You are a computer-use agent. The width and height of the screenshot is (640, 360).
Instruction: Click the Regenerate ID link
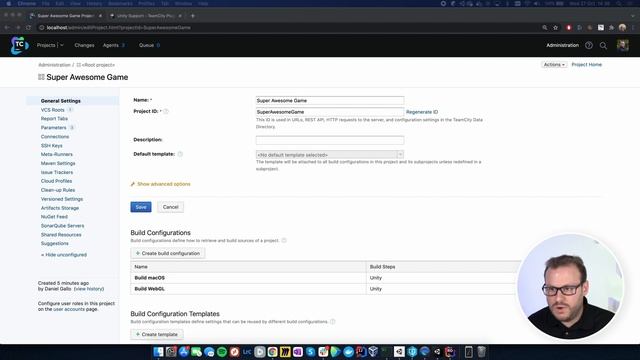point(422,112)
